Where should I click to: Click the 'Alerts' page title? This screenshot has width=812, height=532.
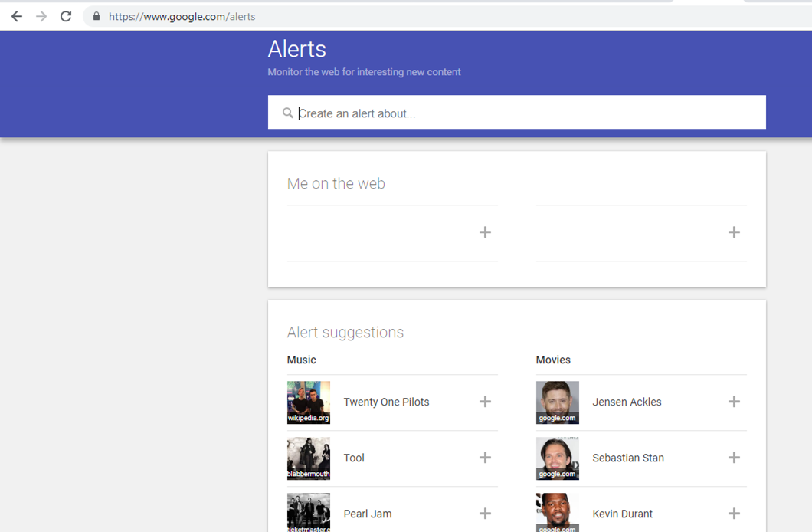pos(296,49)
